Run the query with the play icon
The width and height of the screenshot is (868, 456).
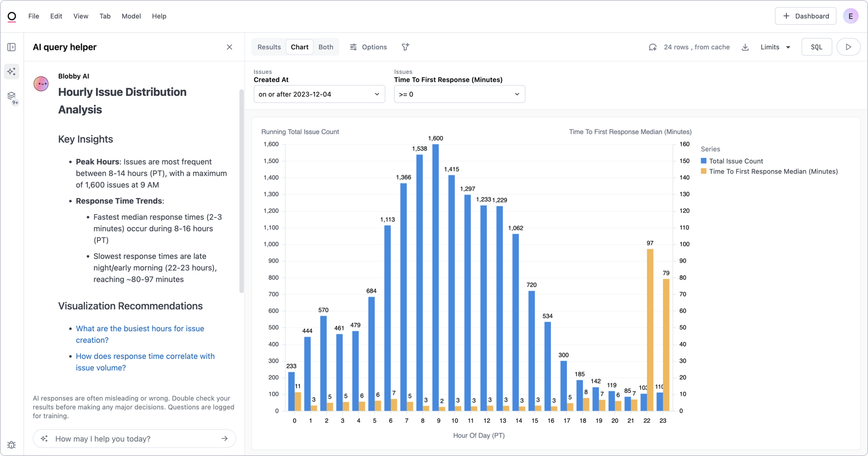pyautogui.click(x=848, y=47)
